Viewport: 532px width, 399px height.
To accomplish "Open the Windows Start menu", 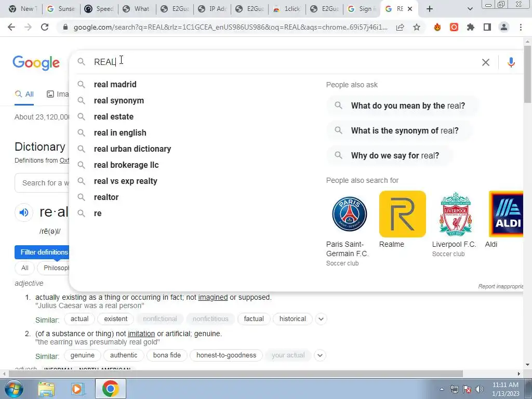I will [x=13, y=389].
